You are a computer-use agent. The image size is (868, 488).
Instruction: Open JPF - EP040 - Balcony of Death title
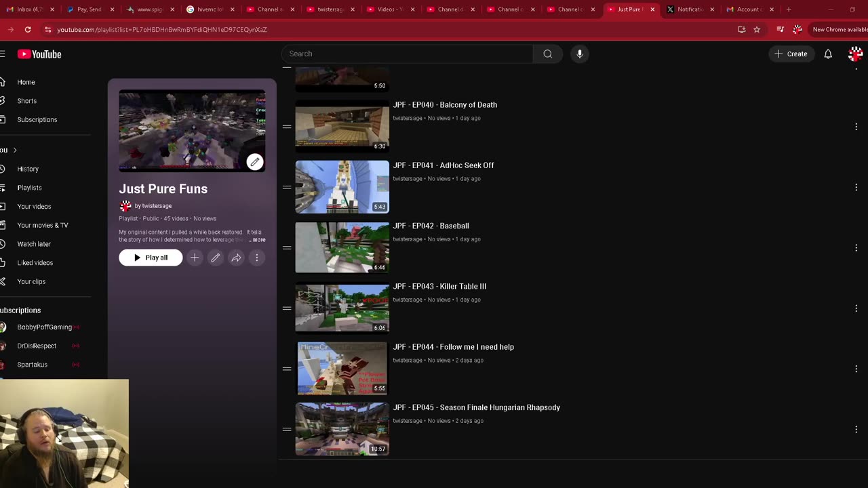pyautogui.click(x=445, y=105)
